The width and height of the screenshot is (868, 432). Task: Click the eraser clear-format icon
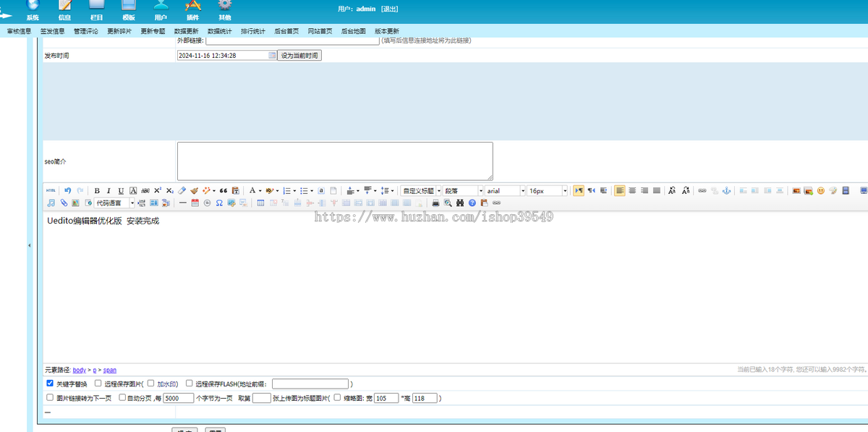point(182,190)
